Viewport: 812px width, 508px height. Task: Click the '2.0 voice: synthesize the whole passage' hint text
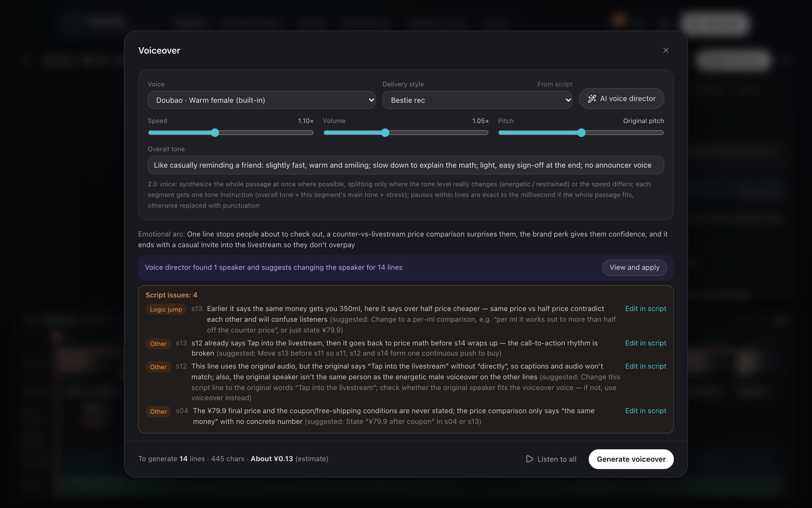[399, 195]
